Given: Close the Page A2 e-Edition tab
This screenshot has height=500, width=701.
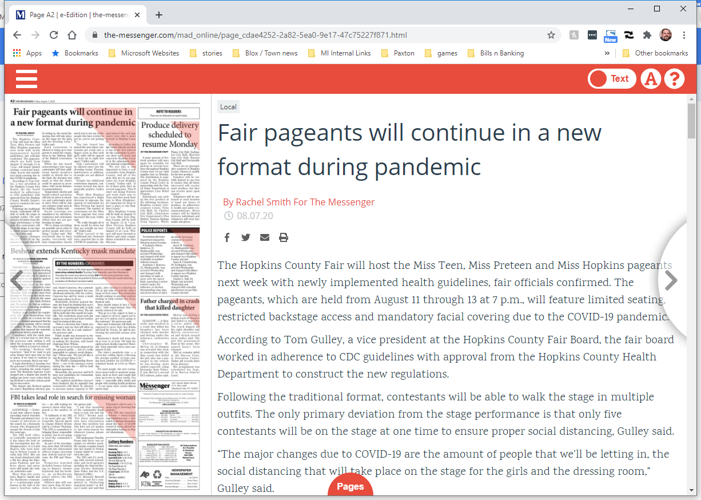Looking at the screenshot, I should [137, 15].
